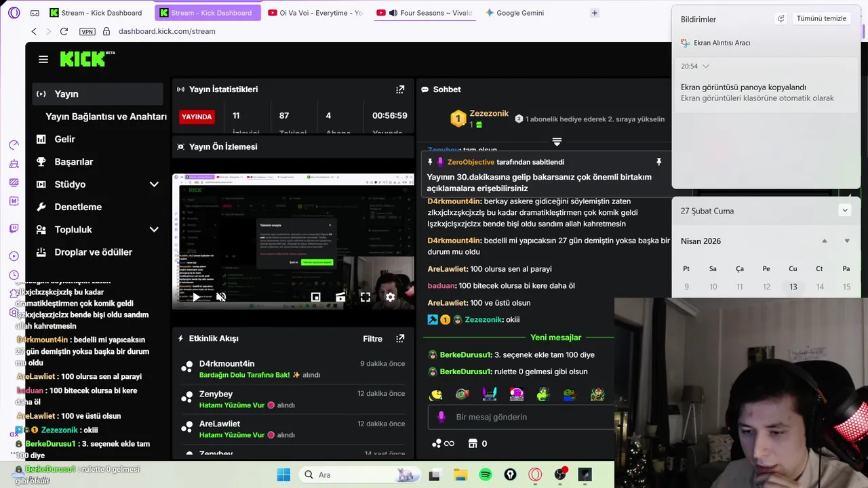868x488 pixels.
Task: Switch to Four Seasons Vivaldi tab
Action: [x=425, y=13]
